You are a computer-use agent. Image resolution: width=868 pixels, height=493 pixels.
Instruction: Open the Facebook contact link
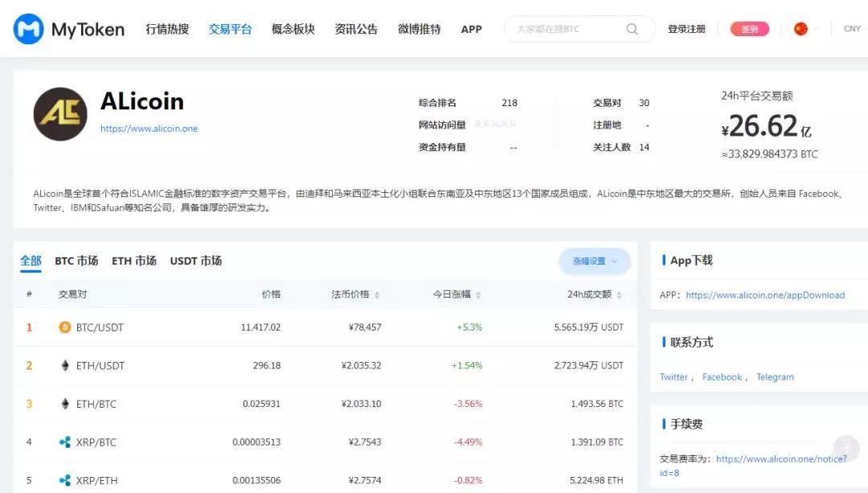click(722, 377)
